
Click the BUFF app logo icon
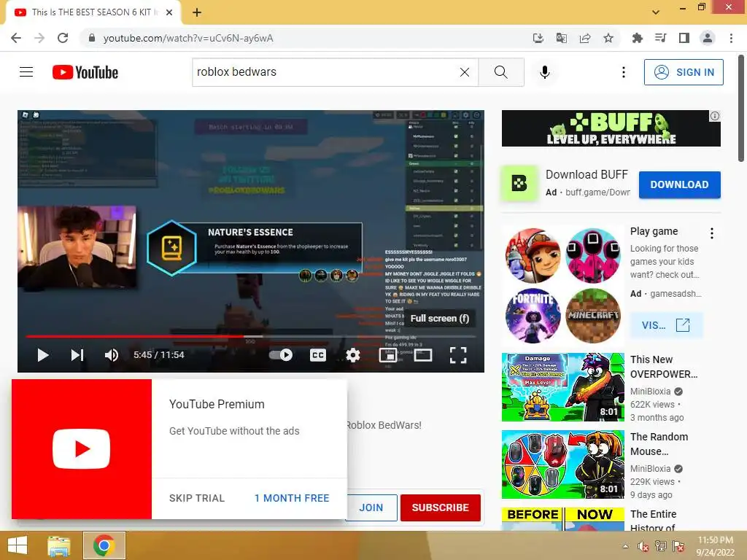point(519,183)
